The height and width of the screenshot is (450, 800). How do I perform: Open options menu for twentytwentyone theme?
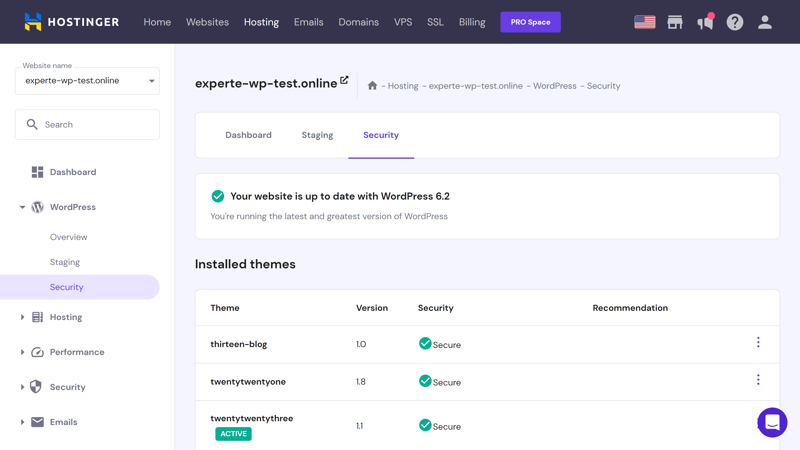click(x=758, y=380)
